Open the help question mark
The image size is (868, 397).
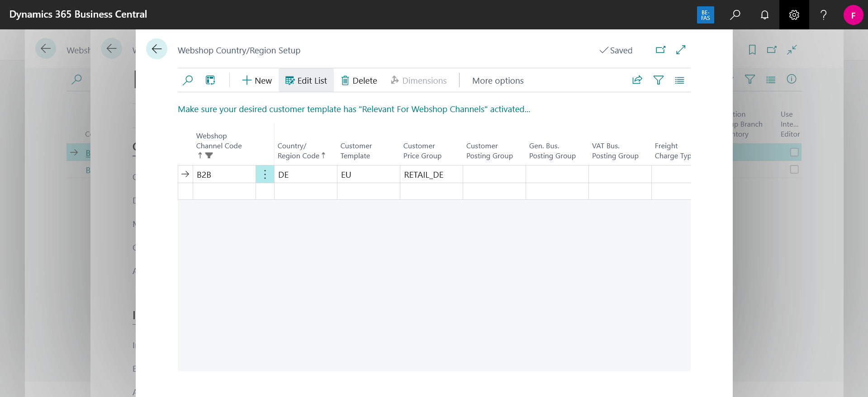pos(824,15)
